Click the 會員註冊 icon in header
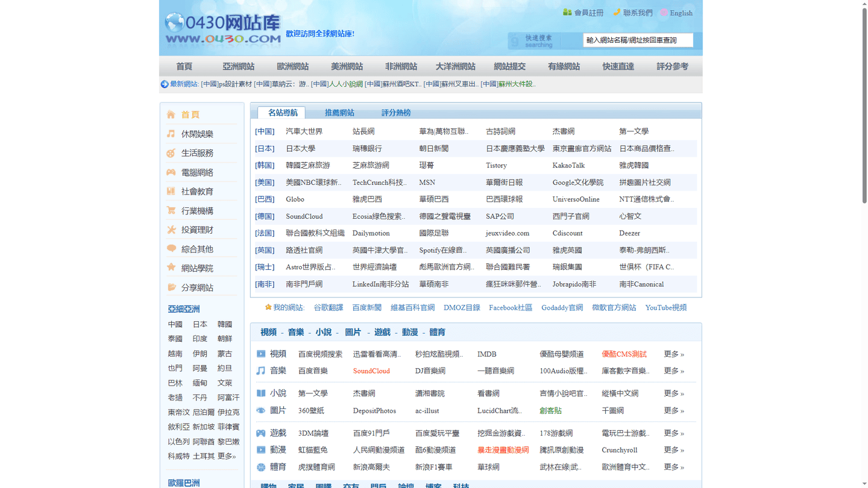The image size is (868, 488). pyautogui.click(x=567, y=12)
